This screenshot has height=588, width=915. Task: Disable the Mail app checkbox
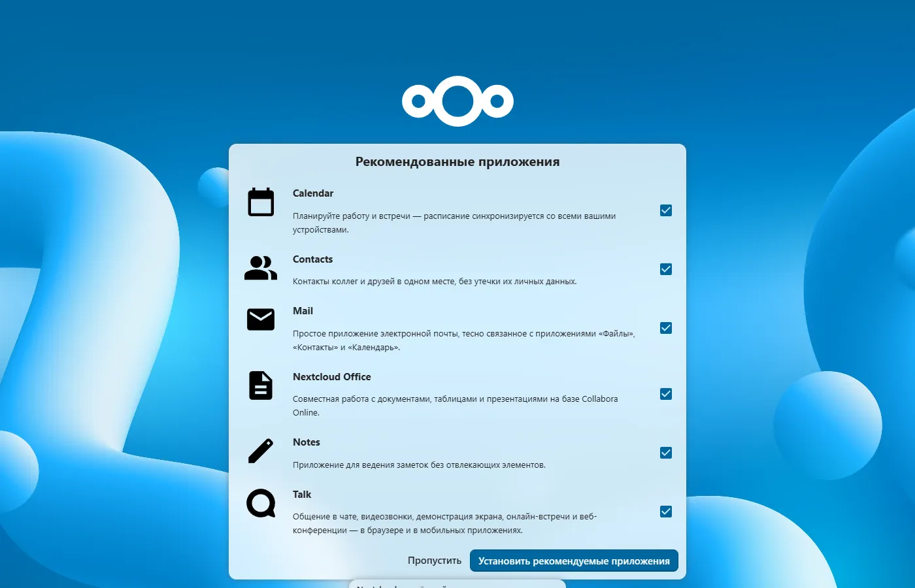coord(666,328)
